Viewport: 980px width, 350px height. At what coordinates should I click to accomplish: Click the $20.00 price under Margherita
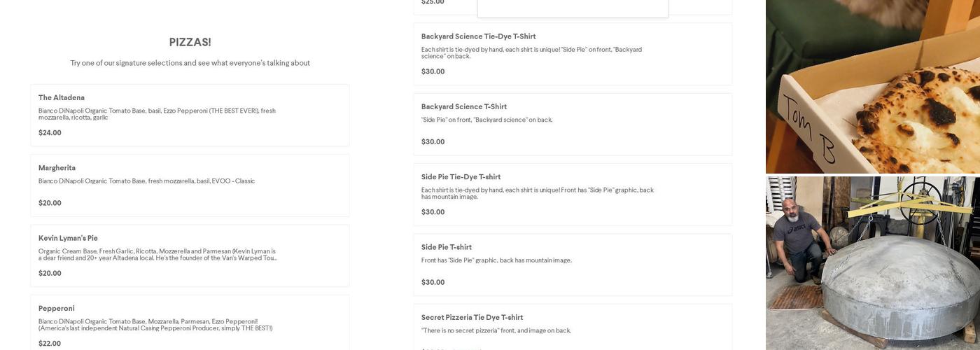point(50,203)
